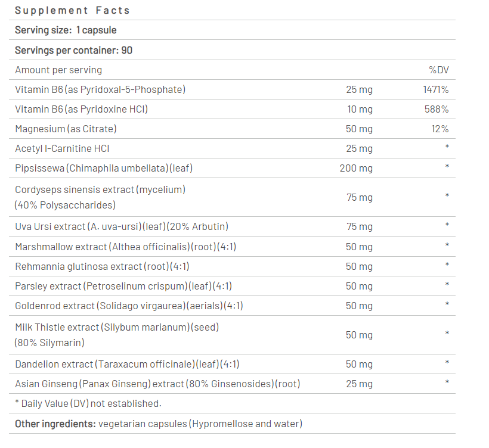
Task: Click the Uva Ursi extract row
Action: [x=122, y=226]
